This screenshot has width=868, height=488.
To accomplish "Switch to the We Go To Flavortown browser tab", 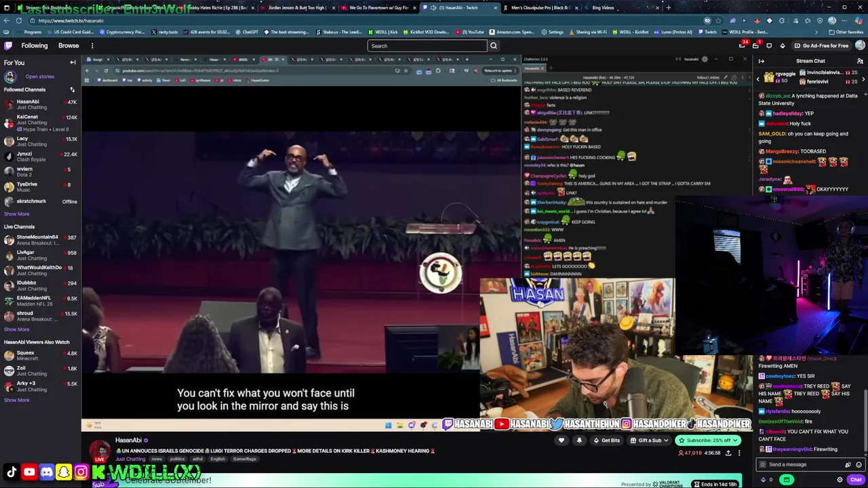I will pyautogui.click(x=378, y=7).
